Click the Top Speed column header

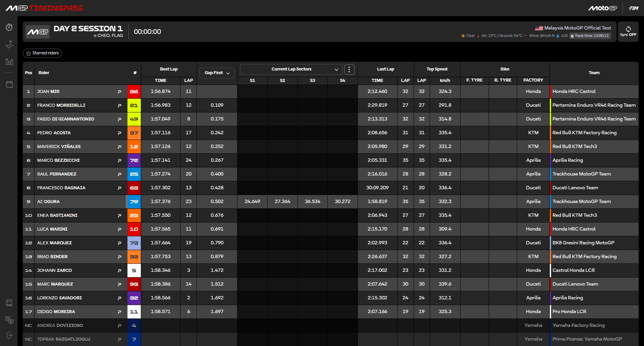click(437, 69)
